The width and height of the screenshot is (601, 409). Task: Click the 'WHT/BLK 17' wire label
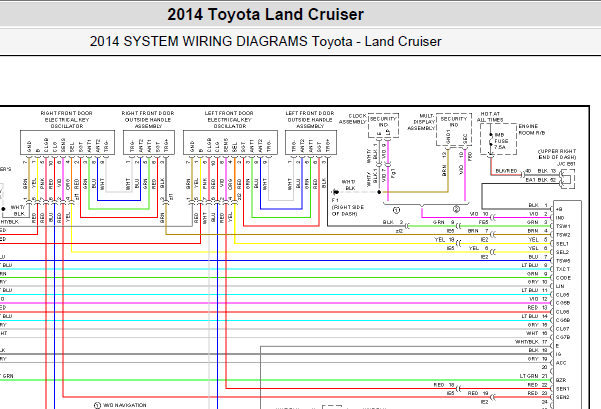(531, 342)
